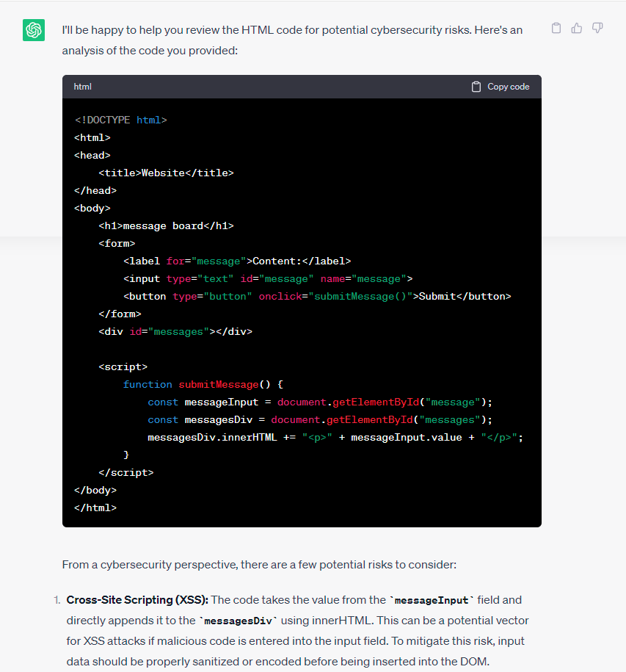Click the const messageInput code line

point(320,402)
